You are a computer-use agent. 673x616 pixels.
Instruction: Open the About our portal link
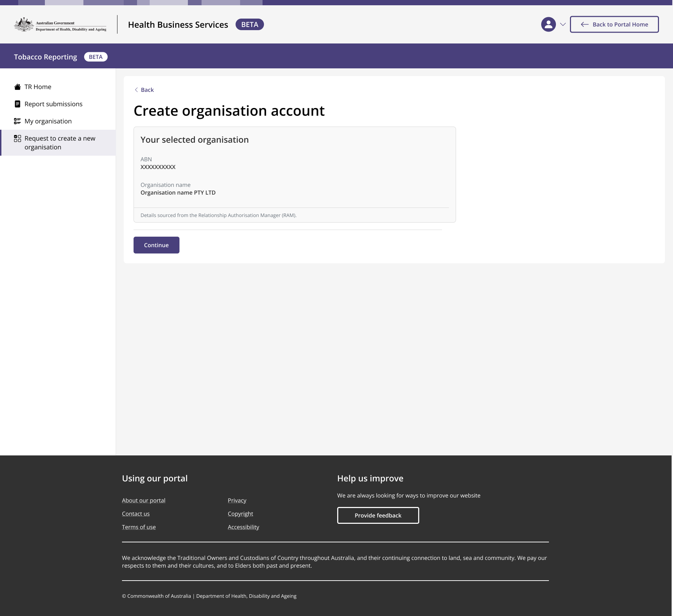click(x=144, y=500)
